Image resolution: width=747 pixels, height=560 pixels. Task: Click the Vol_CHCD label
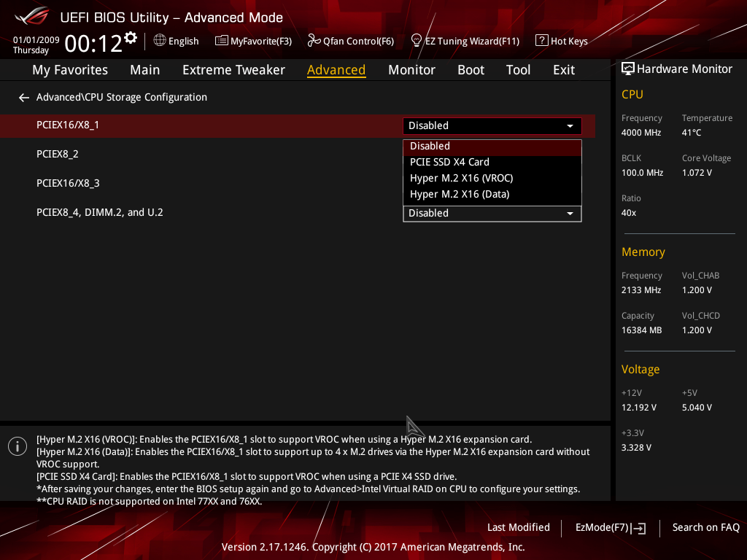click(701, 316)
